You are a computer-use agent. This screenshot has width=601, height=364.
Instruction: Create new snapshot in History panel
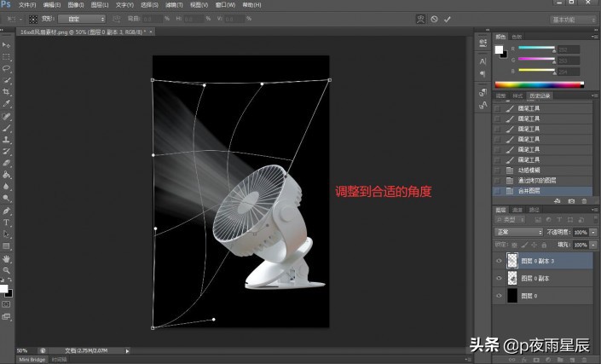click(x=571, y=201)
